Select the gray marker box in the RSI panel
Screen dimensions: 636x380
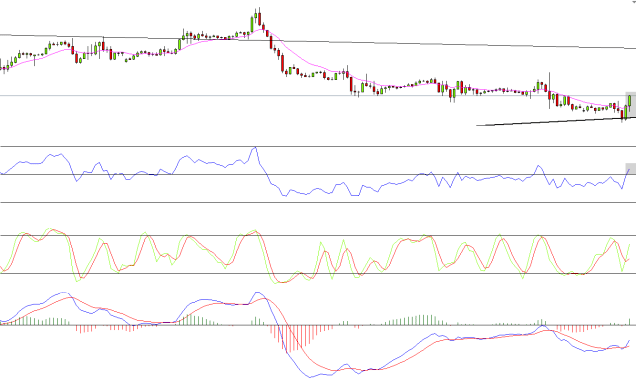(631, 168)
